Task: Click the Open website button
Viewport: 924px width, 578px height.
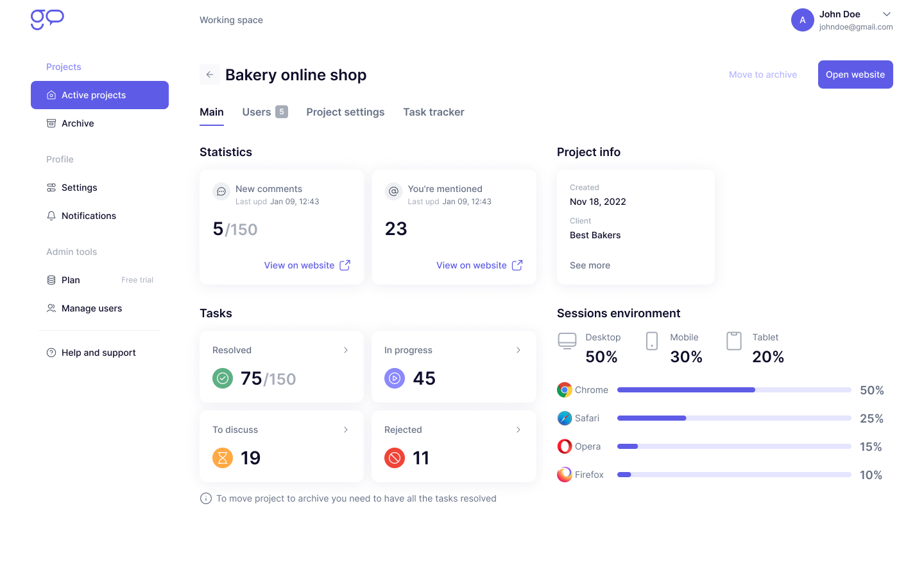Action: coord(855,74)
